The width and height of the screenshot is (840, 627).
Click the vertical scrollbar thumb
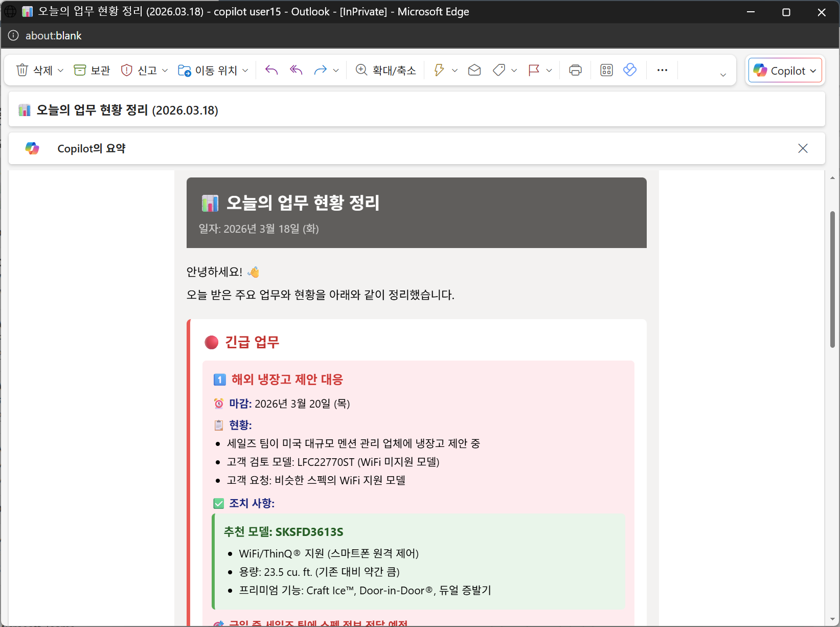pyautogui.click(x=832, y=279)
